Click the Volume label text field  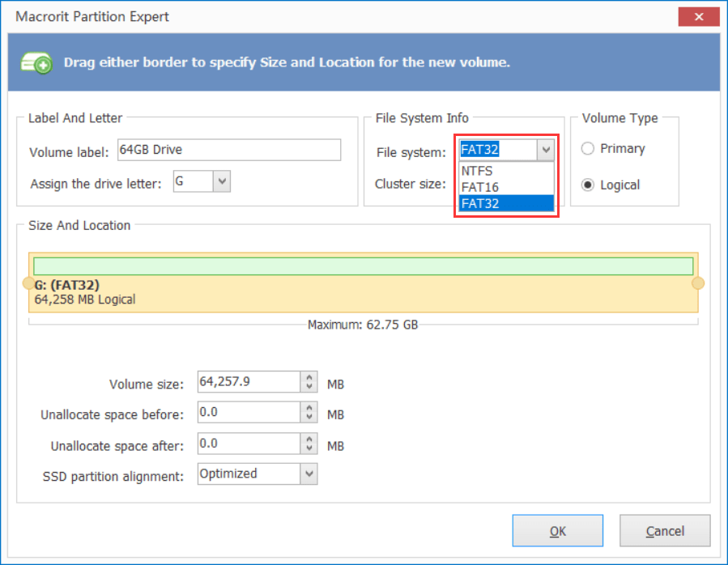click(228, 150)
